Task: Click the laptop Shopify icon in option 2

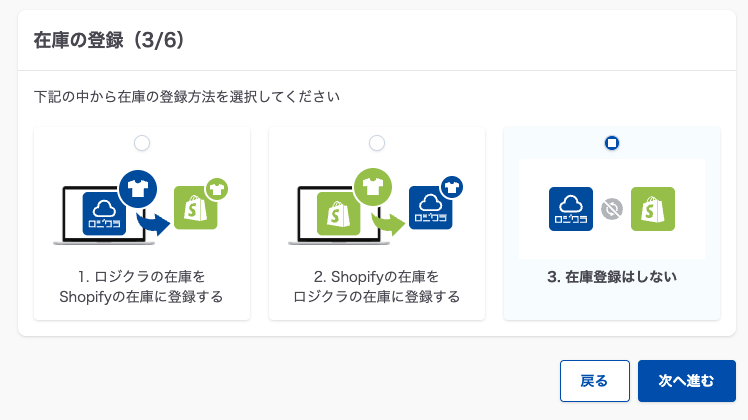Action: click(x=338, y=213)
